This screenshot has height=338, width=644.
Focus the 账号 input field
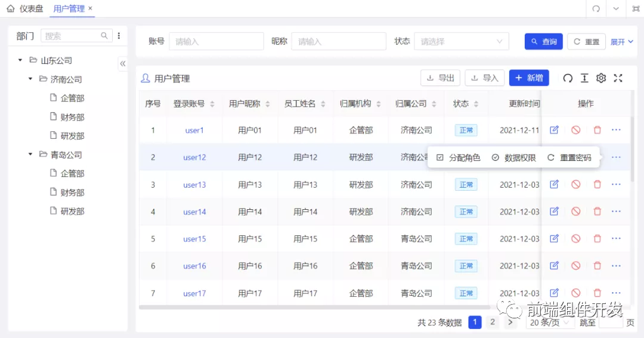pyautogui.click(x=216, y=42)
